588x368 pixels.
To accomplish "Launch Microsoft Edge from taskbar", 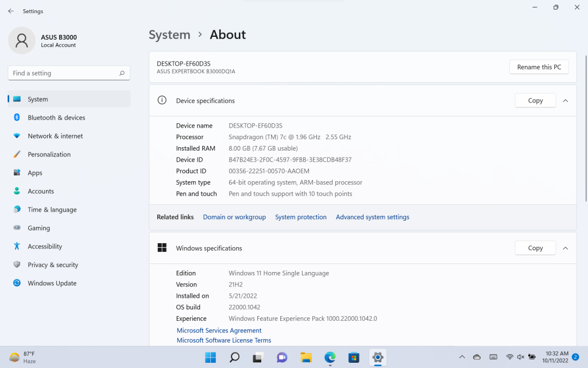I will (x=330, y=358).
